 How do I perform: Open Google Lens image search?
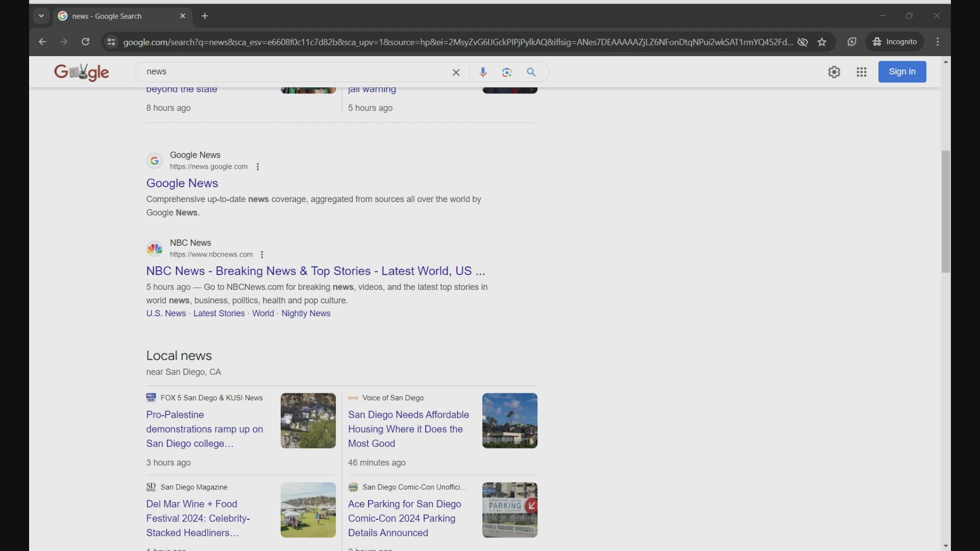tap(507, 72)
